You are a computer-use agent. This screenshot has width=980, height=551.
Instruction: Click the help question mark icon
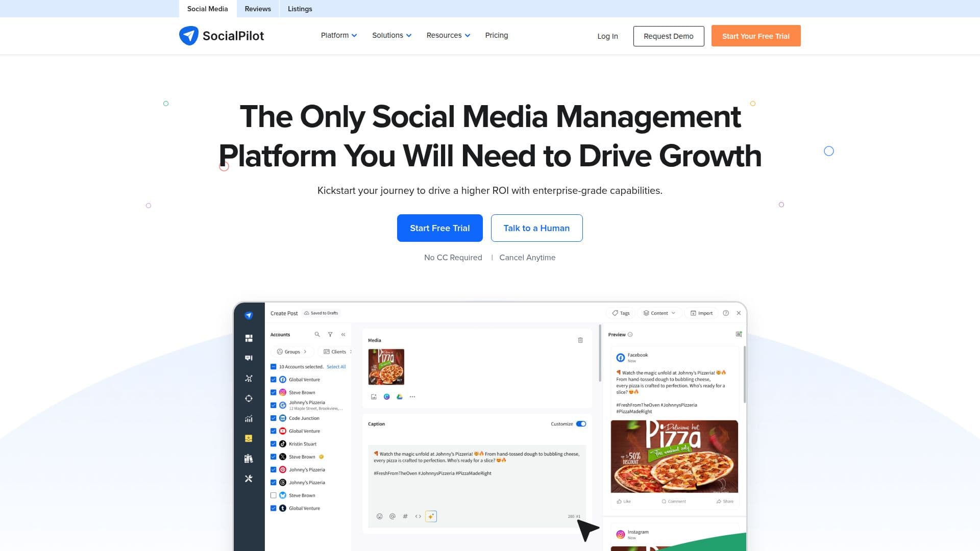tap(726, 313)
